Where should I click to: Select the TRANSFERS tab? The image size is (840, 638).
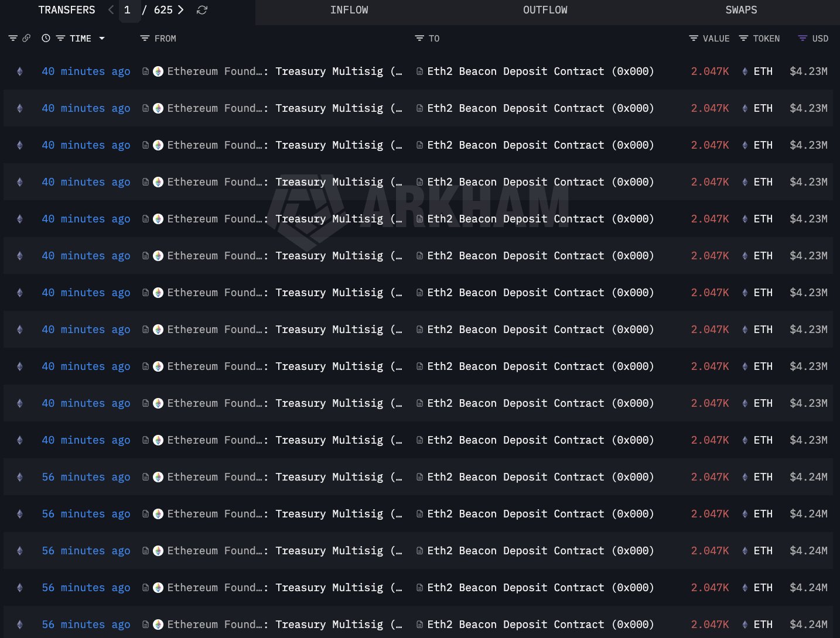coord(66,10)
